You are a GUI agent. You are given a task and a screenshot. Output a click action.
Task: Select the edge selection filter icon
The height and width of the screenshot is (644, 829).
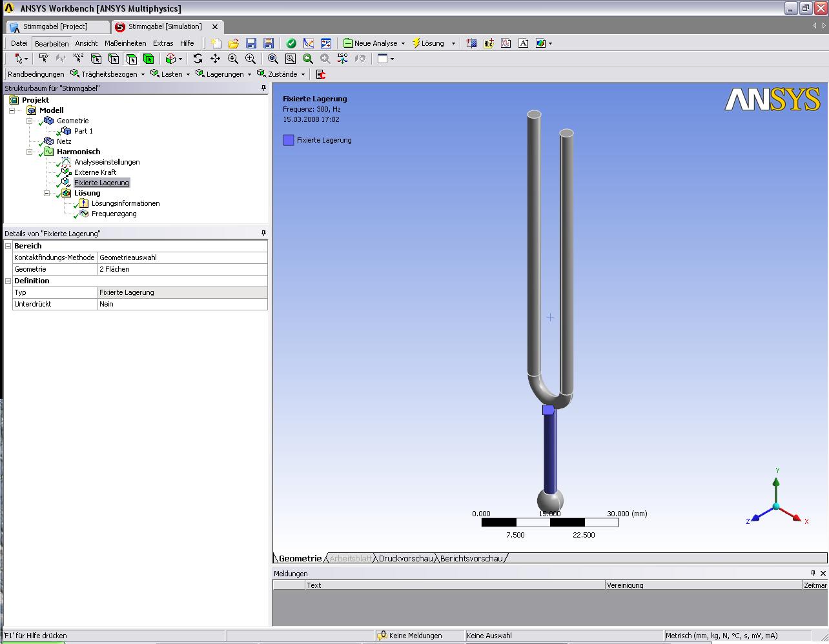pos(114,59)
